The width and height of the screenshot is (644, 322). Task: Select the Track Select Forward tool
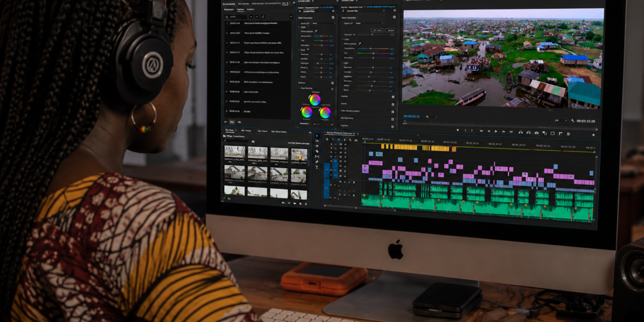click(317, 141)
